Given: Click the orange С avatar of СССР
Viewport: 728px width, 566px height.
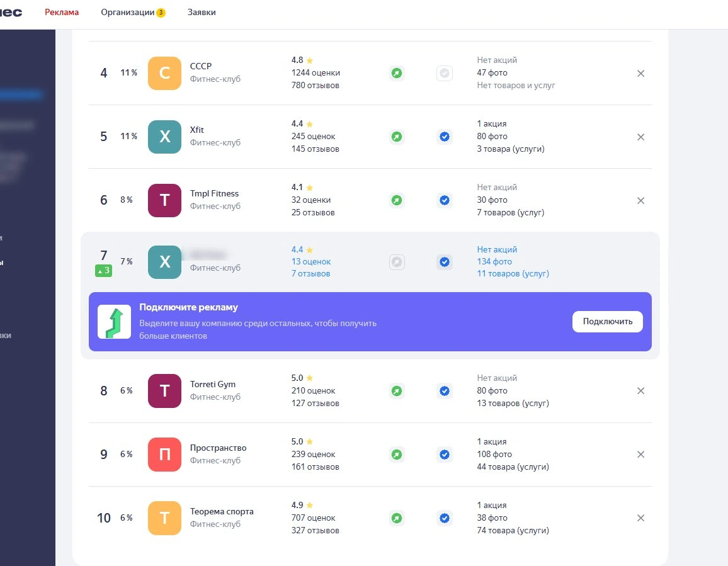Looking at the screenshot, I should point(164,74).
